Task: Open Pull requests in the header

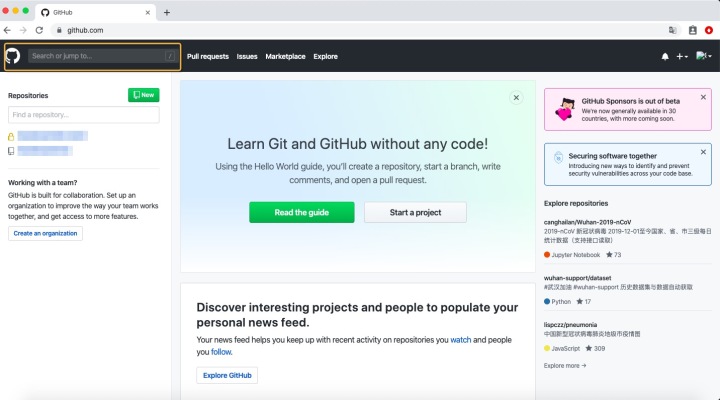Action: coord(208,56)
